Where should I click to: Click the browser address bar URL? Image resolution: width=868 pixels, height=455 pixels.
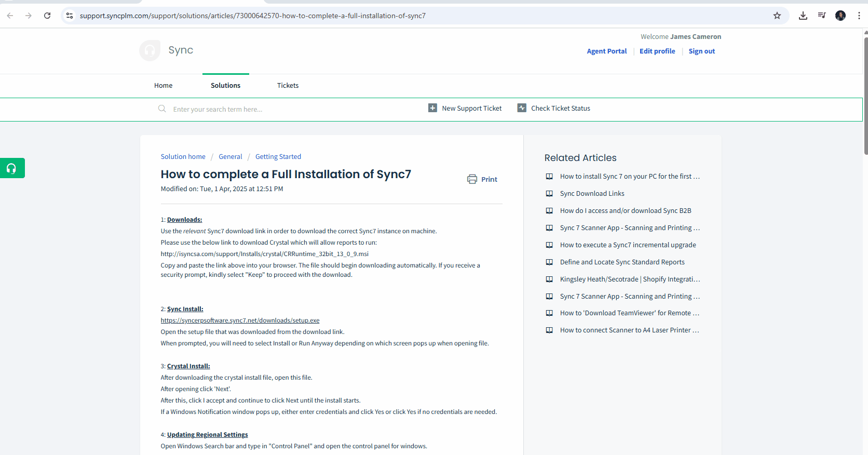253,16
